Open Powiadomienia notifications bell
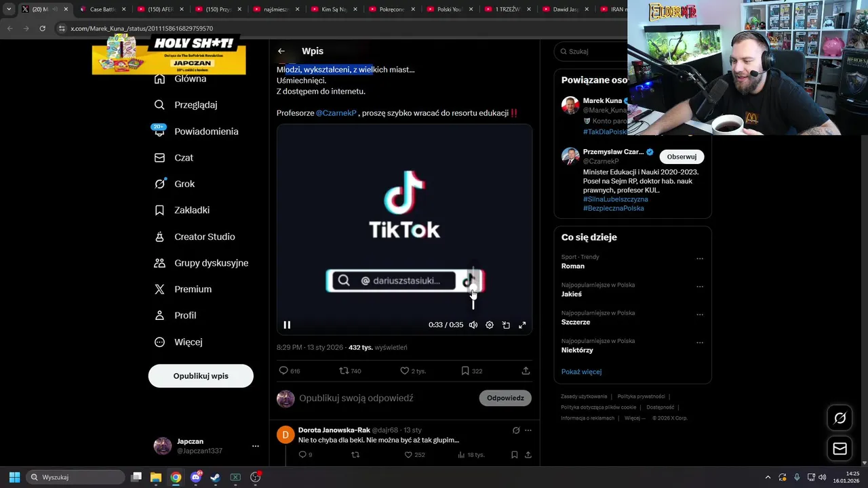This screenshot has height=488, width=868. pos(196,131)
